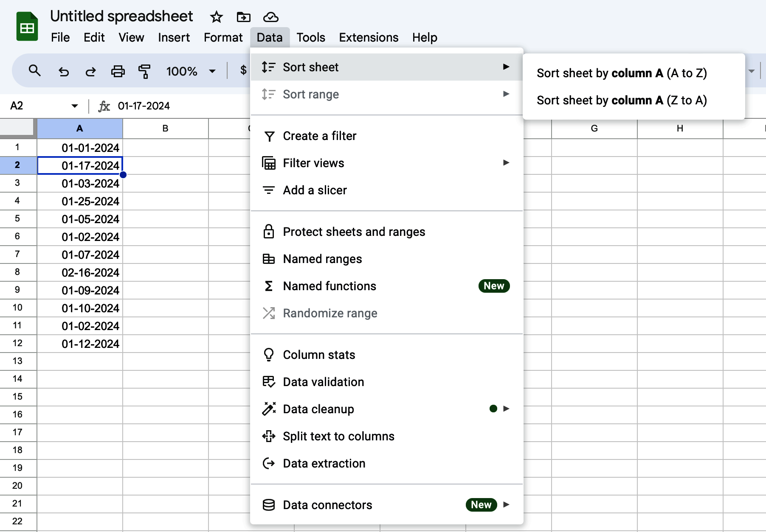Click the print icon
Screen dimensions: 766x532
coord(118,71)
